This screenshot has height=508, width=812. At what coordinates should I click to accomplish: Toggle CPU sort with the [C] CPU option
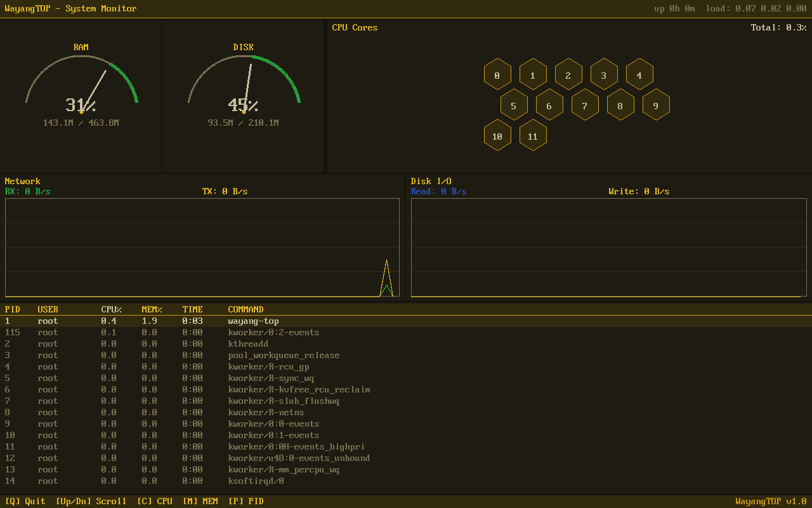tap(155, 500)
